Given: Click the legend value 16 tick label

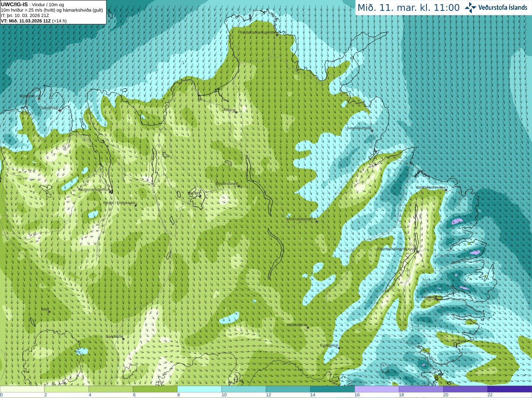Looking at the screenshot, I should click(357, 395).
